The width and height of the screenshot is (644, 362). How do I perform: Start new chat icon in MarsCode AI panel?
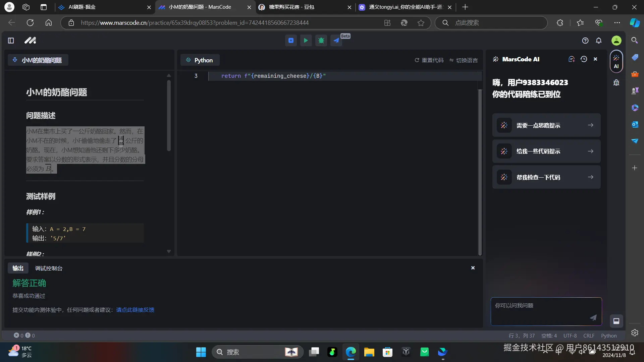(572, 59)
